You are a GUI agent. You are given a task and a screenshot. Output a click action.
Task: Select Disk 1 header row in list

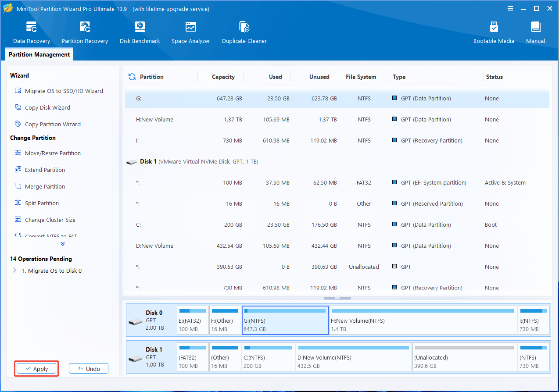point(337,162)
